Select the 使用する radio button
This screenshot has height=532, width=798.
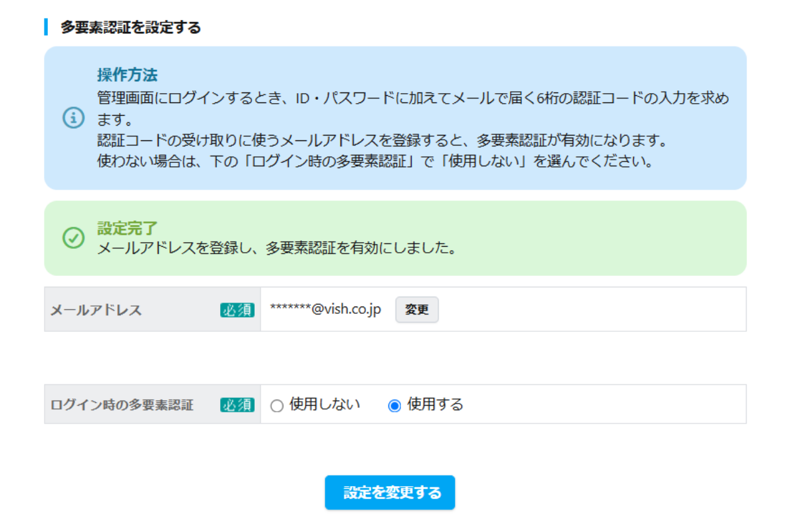[x=394, y=406]
